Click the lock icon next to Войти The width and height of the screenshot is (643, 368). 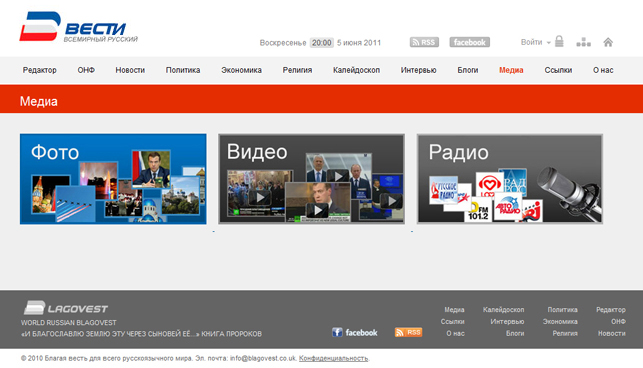[559, 41]
